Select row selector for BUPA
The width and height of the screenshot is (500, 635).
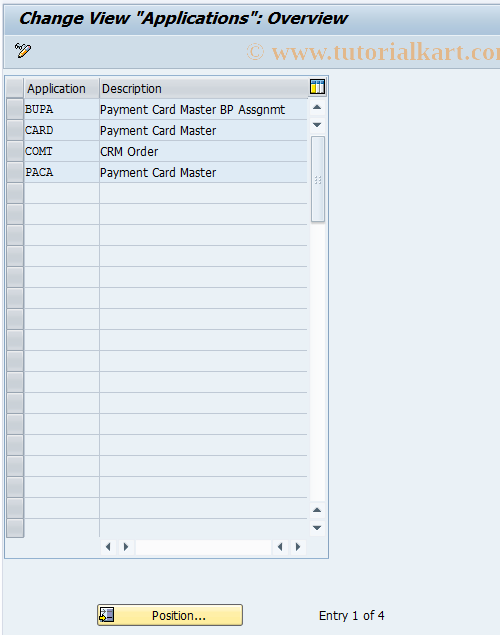pos(15,109)
